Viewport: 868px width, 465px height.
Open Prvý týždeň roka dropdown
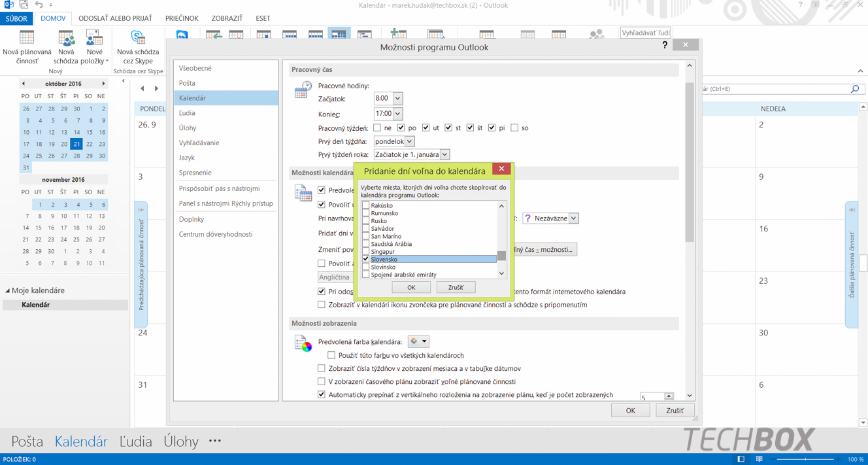(x=445, y=154)
